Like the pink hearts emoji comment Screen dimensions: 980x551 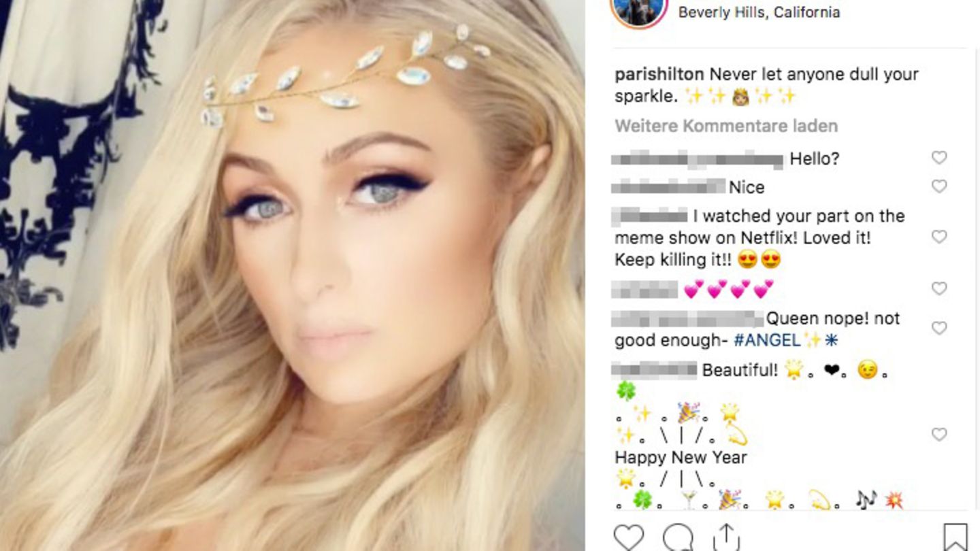point(939,288)
